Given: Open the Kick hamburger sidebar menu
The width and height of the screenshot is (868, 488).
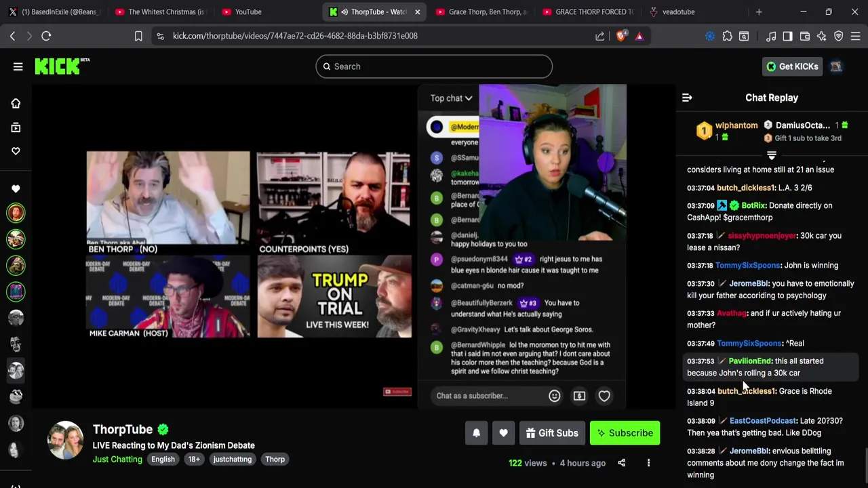Looking at the screenshot, I should pos(18,66).
